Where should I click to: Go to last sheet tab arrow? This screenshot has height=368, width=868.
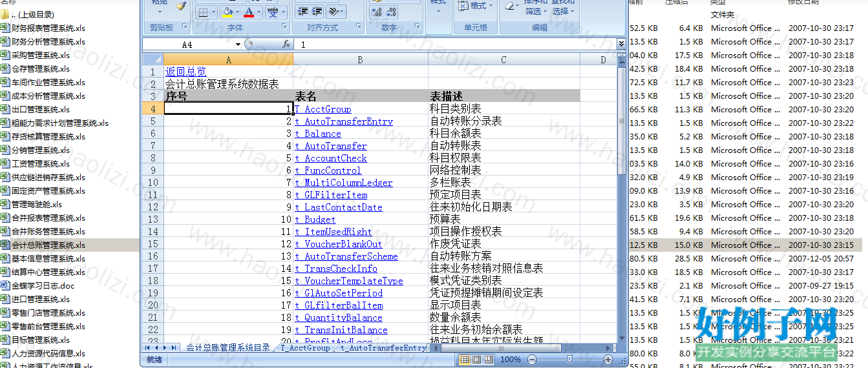(x=174, y=347)
